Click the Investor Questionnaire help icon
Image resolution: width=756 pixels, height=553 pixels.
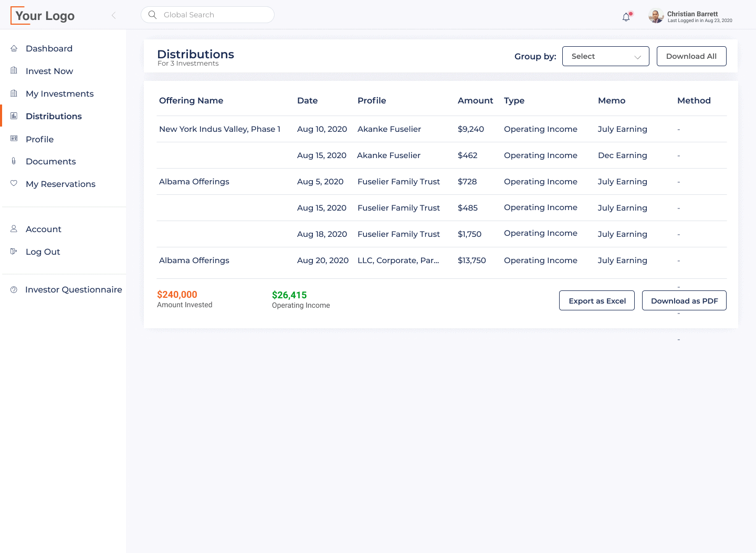pyautogui.click(x=13, y=289)
